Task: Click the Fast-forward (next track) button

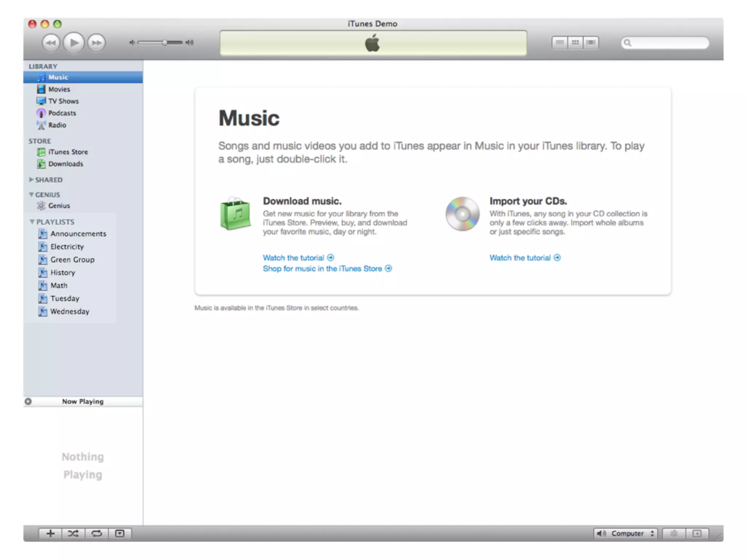Action: click(97, 43)
